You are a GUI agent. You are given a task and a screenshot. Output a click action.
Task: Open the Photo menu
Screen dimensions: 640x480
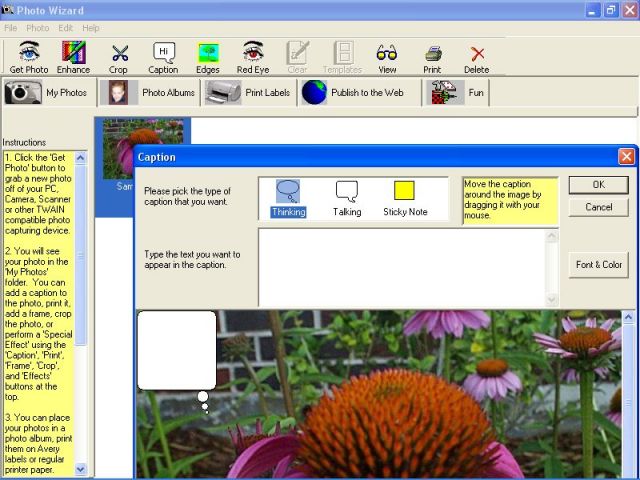tap(38, 28)
